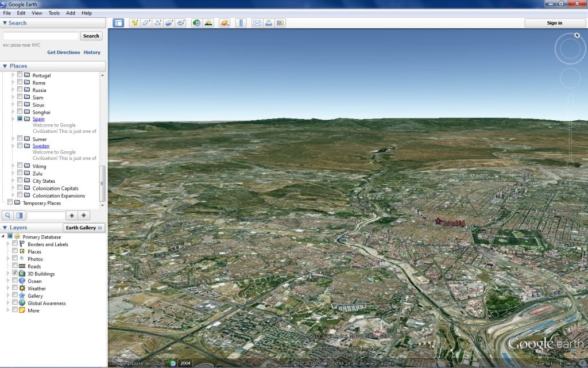Check the Portugal folder checkbox

click(20, 75)
